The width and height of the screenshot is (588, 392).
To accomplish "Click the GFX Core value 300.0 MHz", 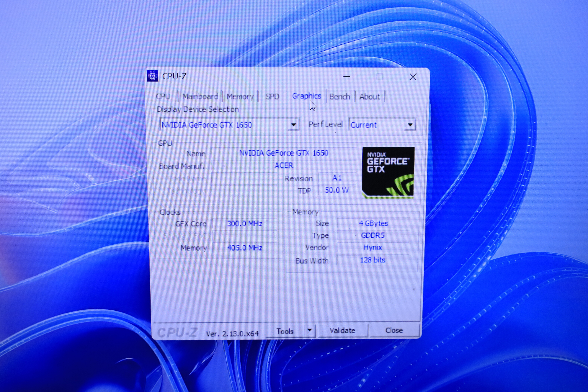I will [x=245, y=224].
